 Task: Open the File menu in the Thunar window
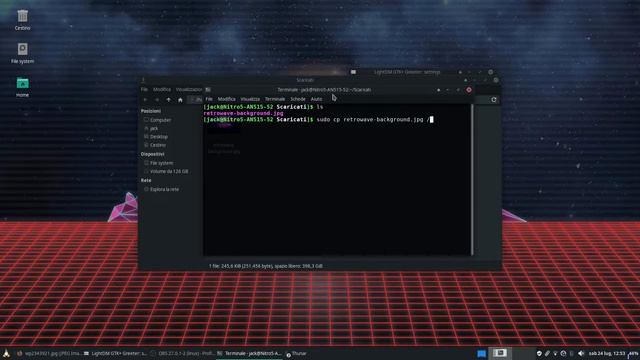point(144,89)
